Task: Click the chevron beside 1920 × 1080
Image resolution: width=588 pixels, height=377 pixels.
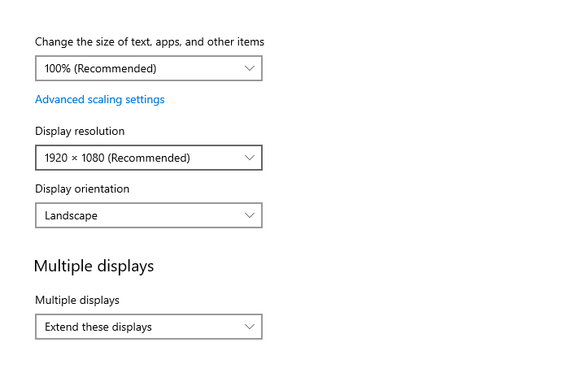Action: click(250, 158)
